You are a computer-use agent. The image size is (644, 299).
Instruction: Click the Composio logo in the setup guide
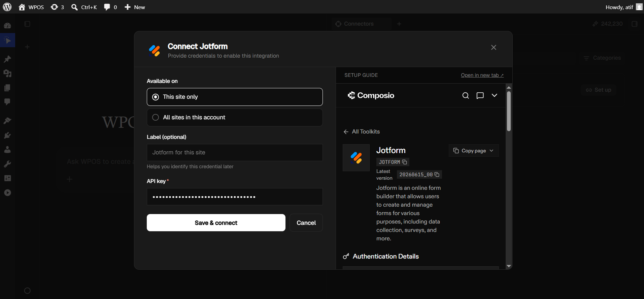[x=371, y=95]
